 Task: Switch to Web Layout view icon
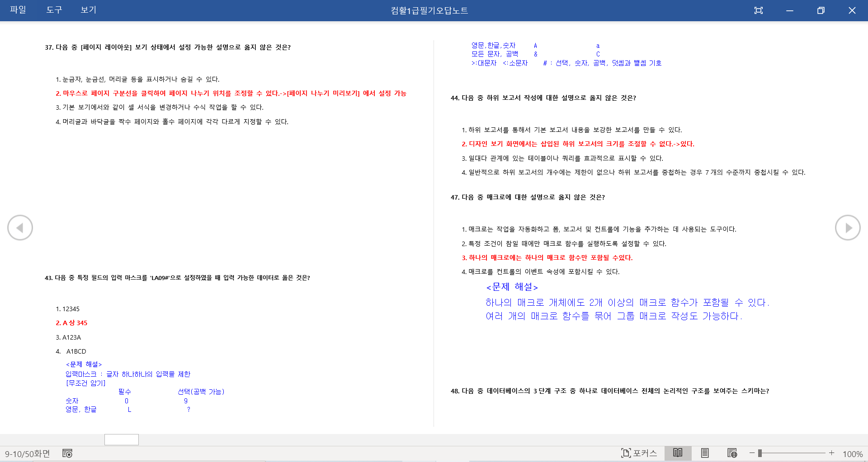click(x=732, y=453)
